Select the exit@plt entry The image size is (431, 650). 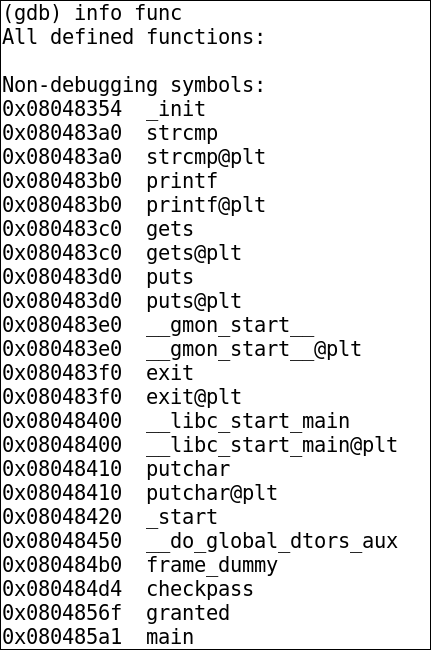coord(194,397)
